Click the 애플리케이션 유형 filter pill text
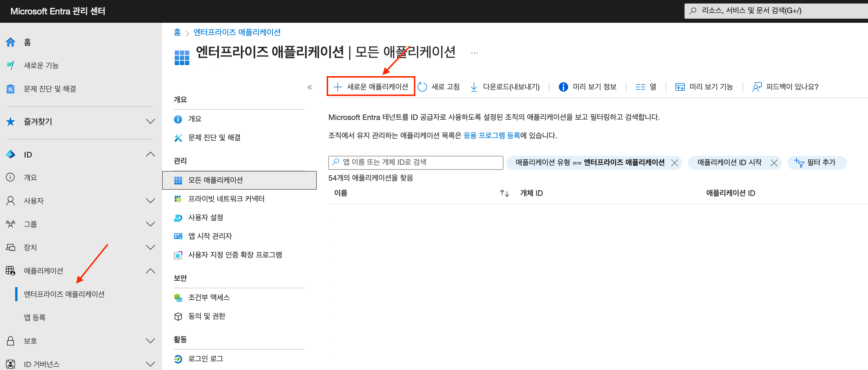Image resolution: width=868 pixels, height=370 pixels. [590, 163]
